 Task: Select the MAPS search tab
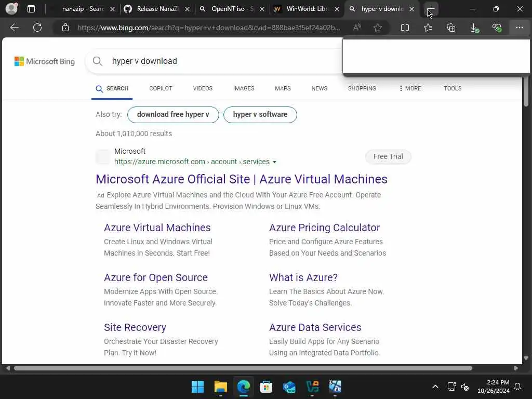click(x=283, y=88)
